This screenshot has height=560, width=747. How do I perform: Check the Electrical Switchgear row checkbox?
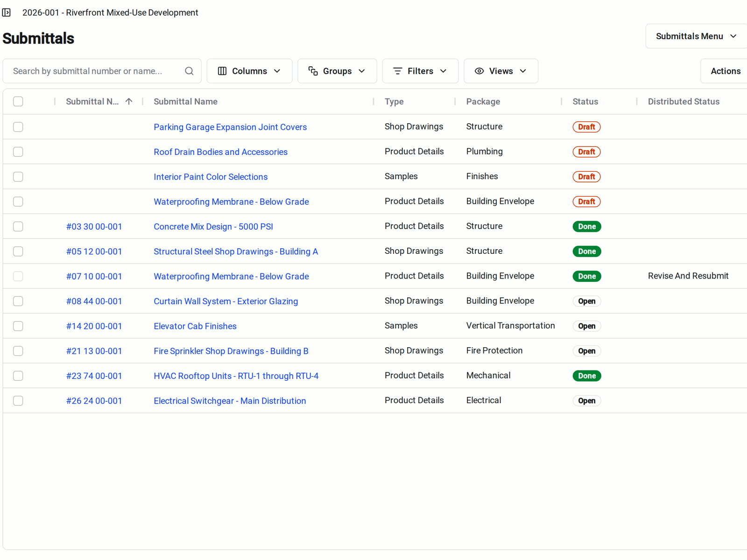pyautogui.click(x=18, y=401)
